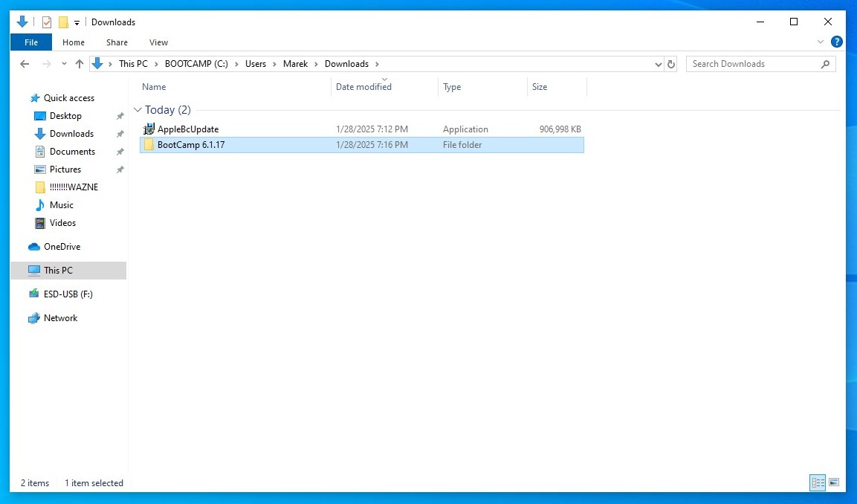Image resolution: width=857 pixels, height=504 pixels.
Task: Select This PC in navigation pane
Action: pos(68,270)
